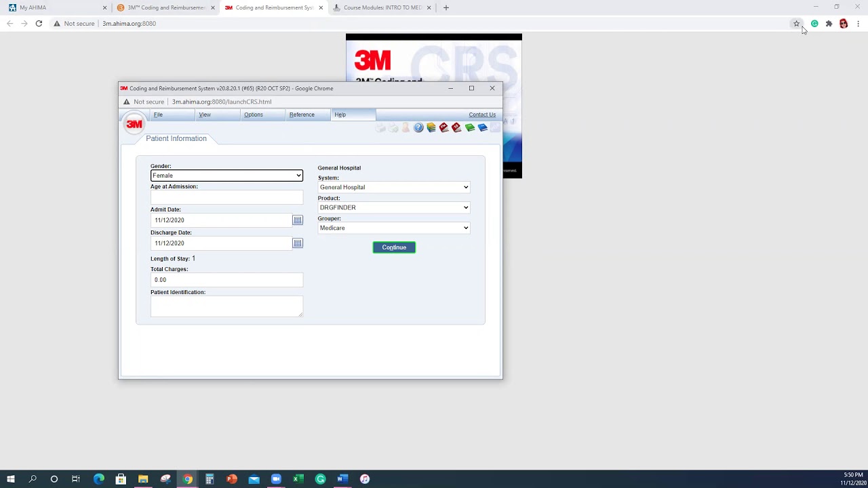The height and width of the screenshot is (488, 868).
Task: Open the Options menu
Action: [x=254, y=115]
